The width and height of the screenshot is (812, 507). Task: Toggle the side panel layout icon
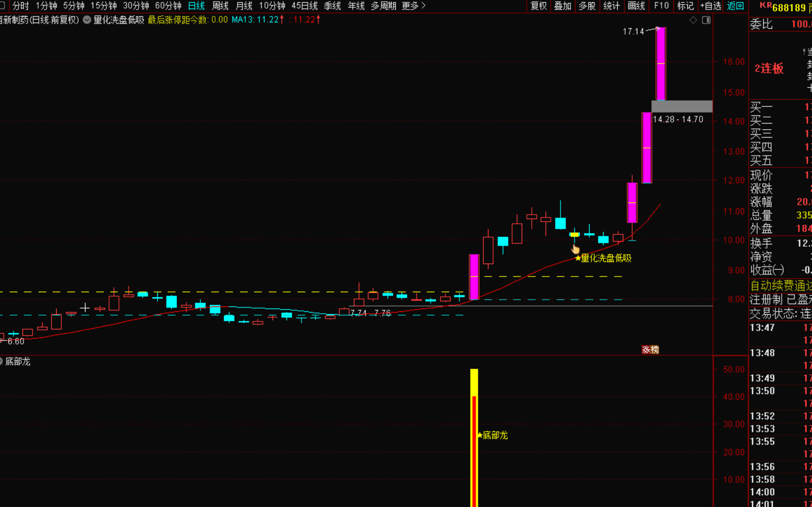[x=706, y=20]
